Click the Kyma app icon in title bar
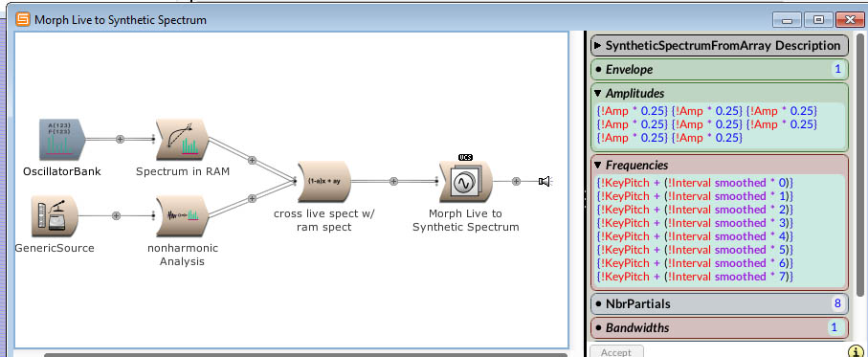 pyautogui.click(x=23, y=20)
